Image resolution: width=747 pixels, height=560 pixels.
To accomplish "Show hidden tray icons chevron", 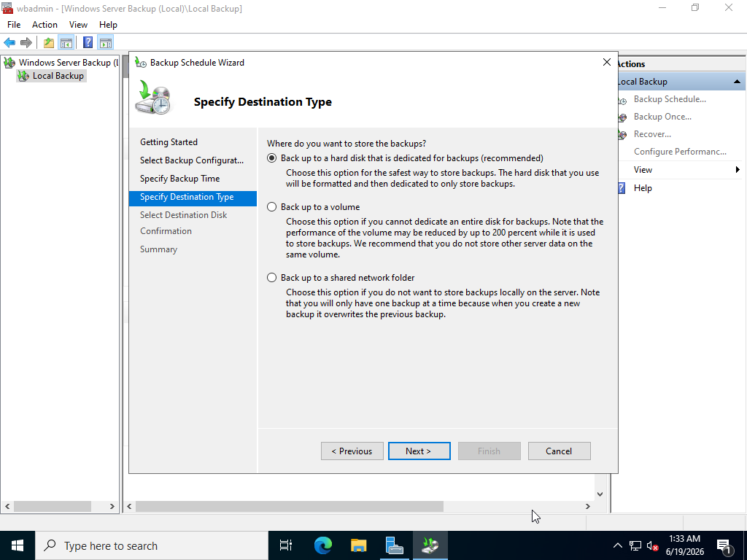I will coord(617,545).
